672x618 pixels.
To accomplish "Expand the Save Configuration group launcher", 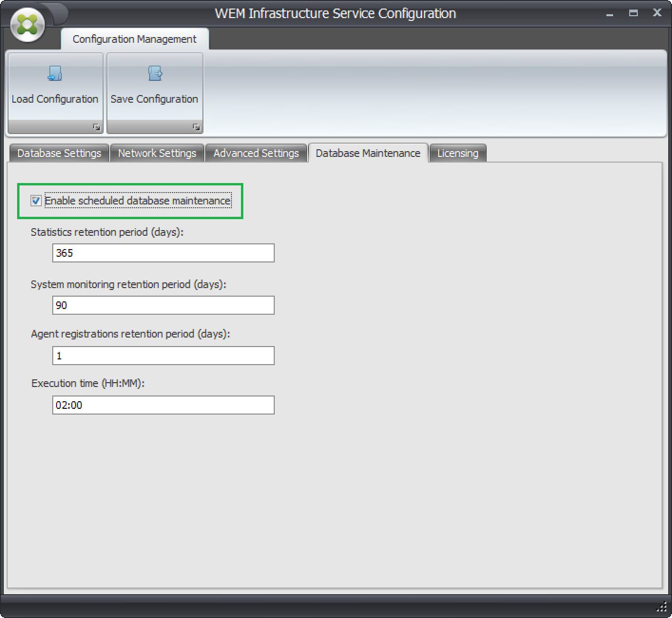I will coord(196,127).
